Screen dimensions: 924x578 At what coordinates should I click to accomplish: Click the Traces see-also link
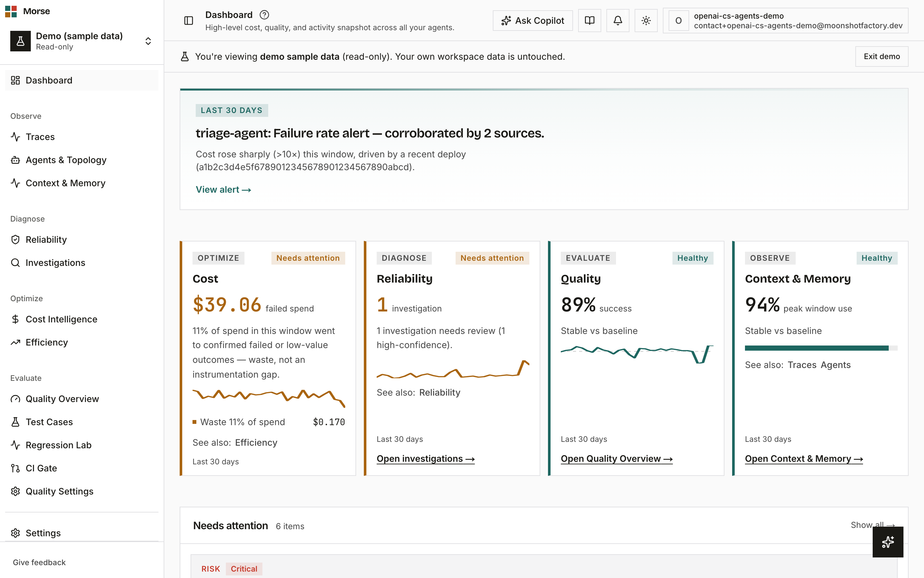point(802,365)
